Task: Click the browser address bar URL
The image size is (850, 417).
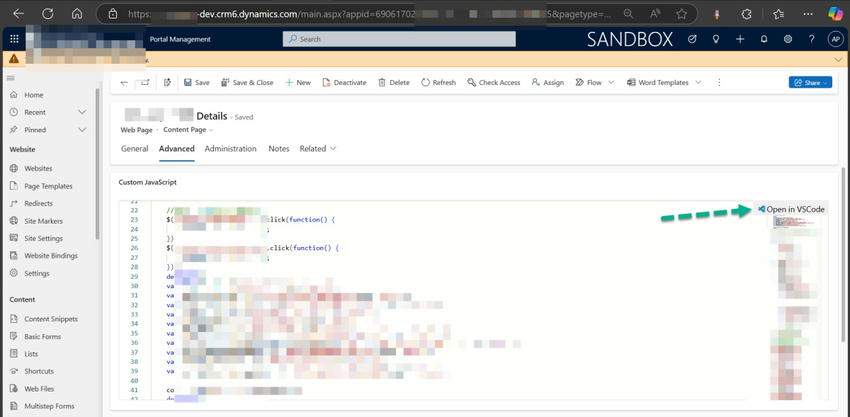Action: pyautogui.click(x=369, y=14)
